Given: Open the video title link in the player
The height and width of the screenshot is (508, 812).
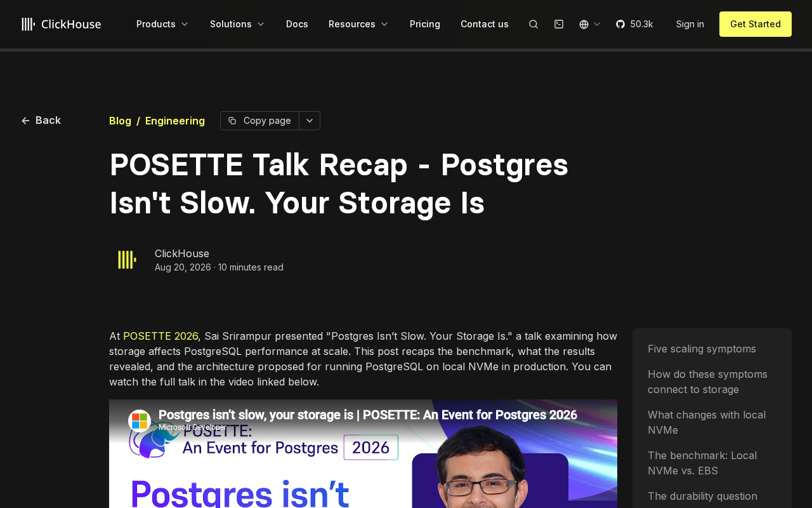Looking at the screenshot, I should pos(368,415).
